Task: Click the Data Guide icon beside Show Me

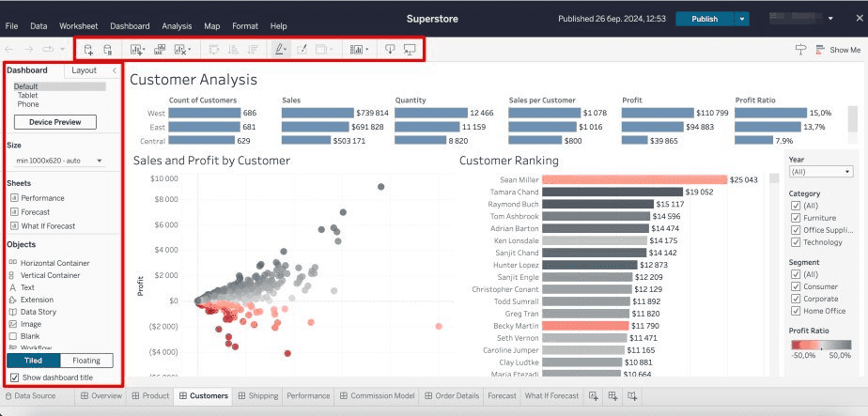Action: [800, 49]
